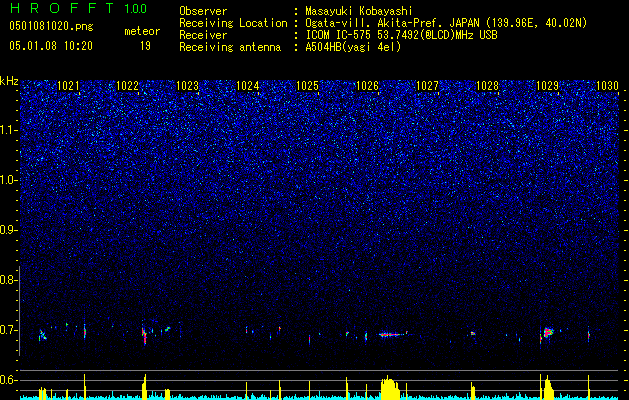The width and height of the screenshot is (629, 400).
Task: Click the 1.0 frequency axis label
Action: [x=9, y=180]
